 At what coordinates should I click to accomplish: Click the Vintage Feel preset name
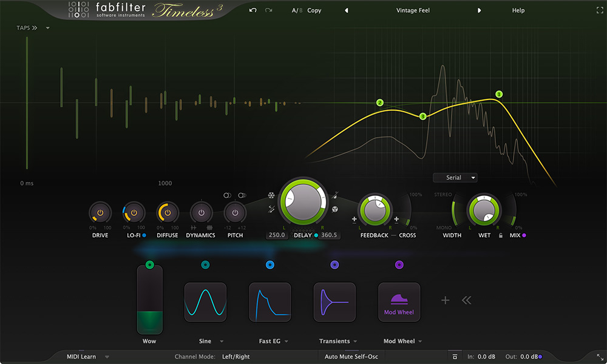click(413, 10)
